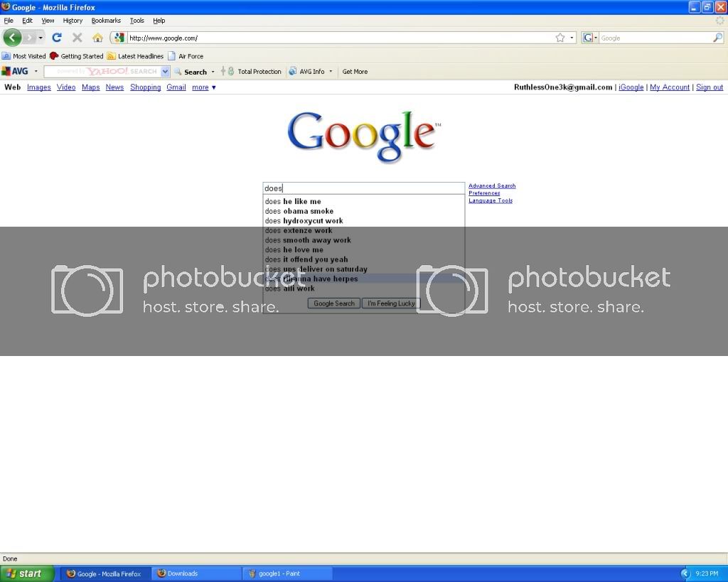Open the Images link on Google

coord(39,87)
